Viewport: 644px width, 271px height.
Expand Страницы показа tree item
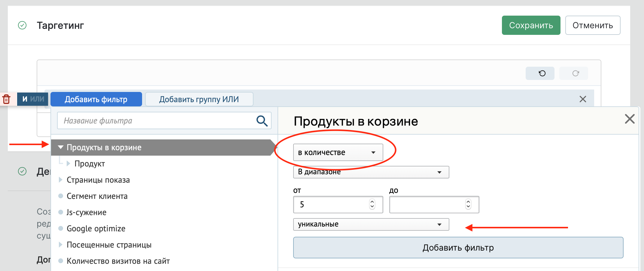[x=60, y=180]
